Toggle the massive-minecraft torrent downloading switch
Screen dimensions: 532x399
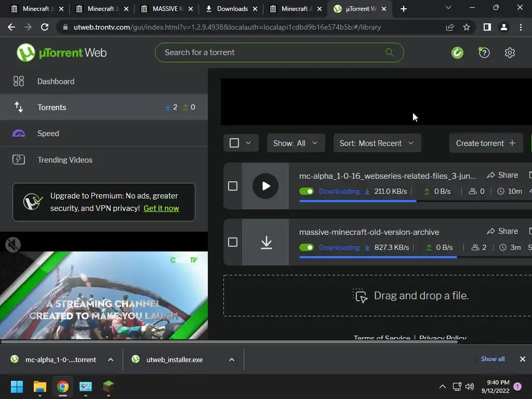[x=307, y=247]
